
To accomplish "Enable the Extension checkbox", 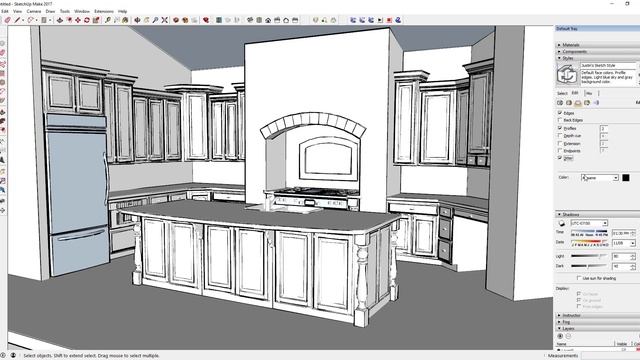I will [560, 143].
